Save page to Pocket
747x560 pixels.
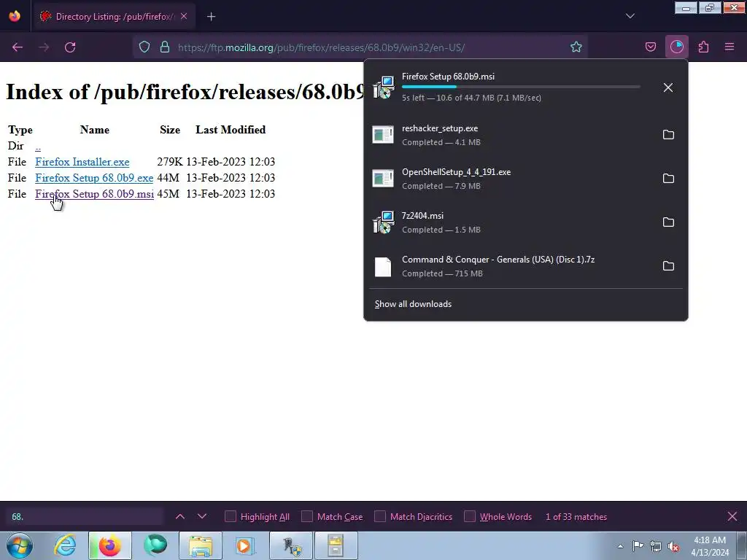[650, 47]
